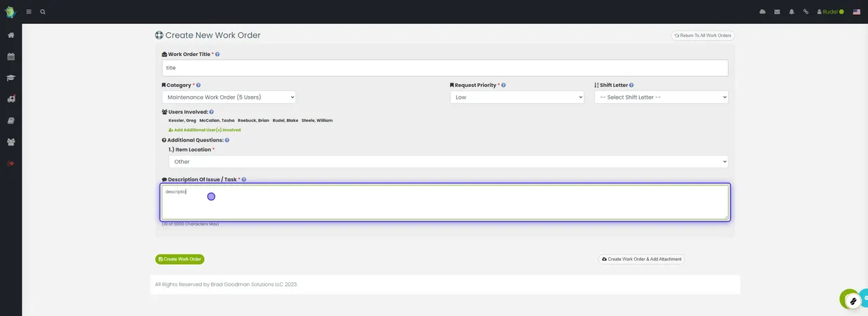
Task: Open the book sidebar icon
Action: pos(11,121)
